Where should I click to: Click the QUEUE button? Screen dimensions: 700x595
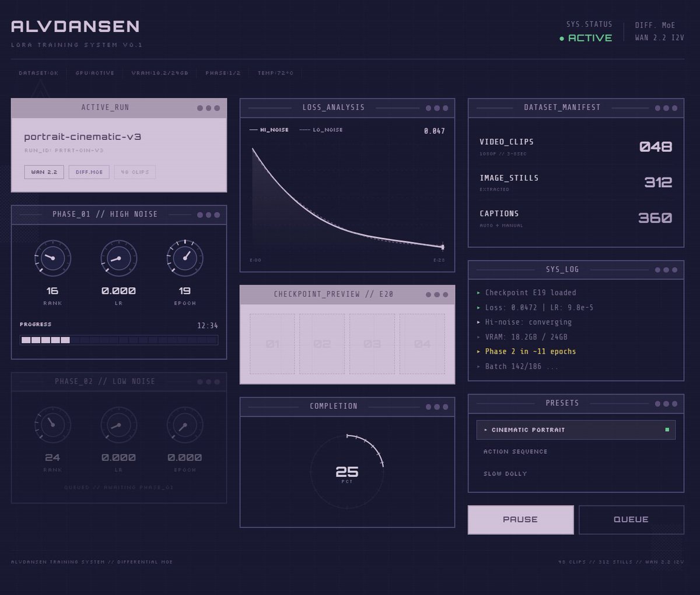[x=631, y=520]
